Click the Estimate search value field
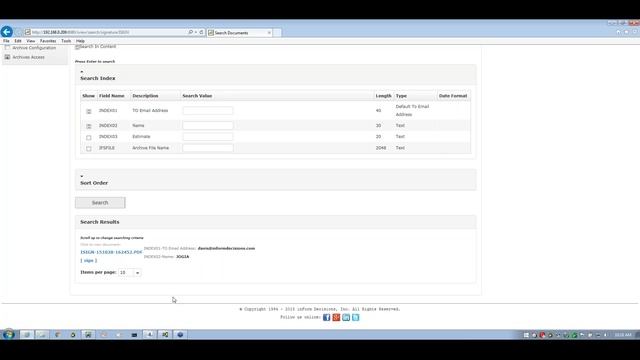 pyautogui.click(x=208, y=137)
